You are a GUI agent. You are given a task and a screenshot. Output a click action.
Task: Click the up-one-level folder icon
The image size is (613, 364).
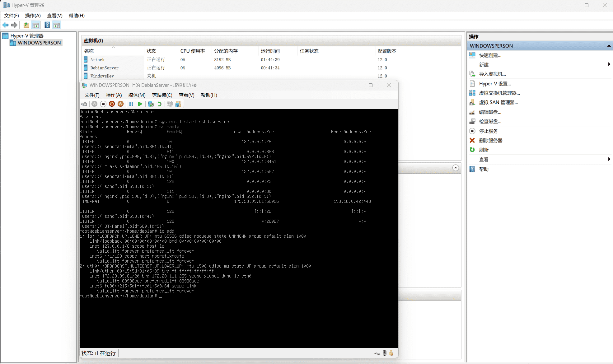click(26, 25)
